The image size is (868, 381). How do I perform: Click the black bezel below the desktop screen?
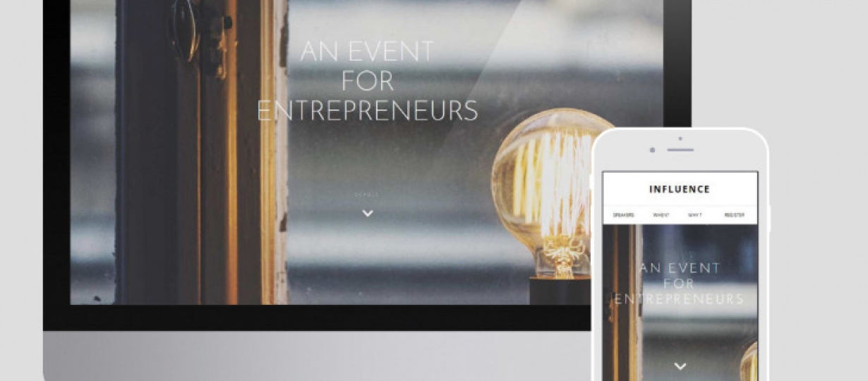pos(318,317)
